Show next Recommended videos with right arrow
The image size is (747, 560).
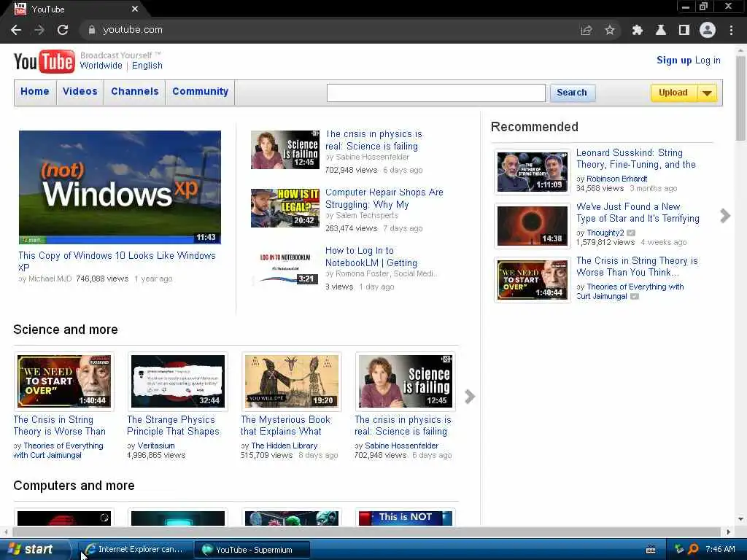click(x=725, y=216)
